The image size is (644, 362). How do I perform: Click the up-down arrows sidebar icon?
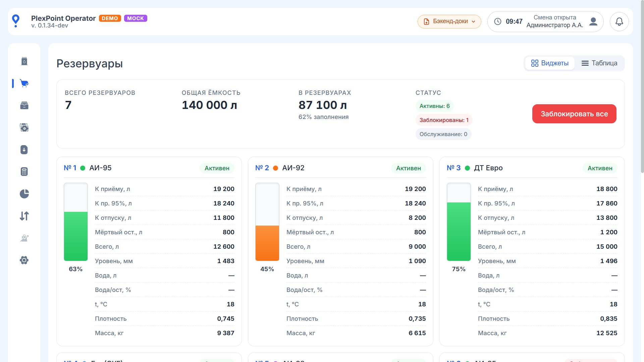pos(24,216)
